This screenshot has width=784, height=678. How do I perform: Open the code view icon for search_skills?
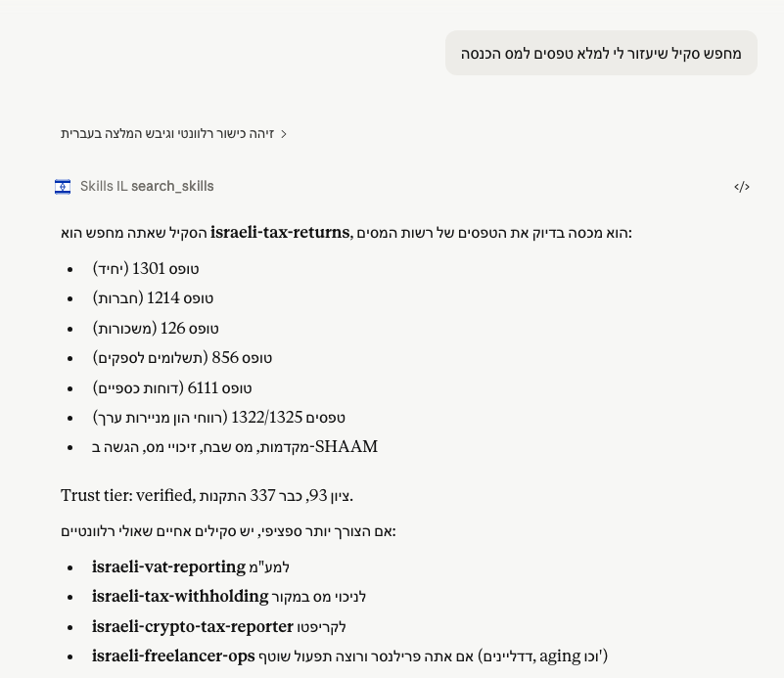742,186
